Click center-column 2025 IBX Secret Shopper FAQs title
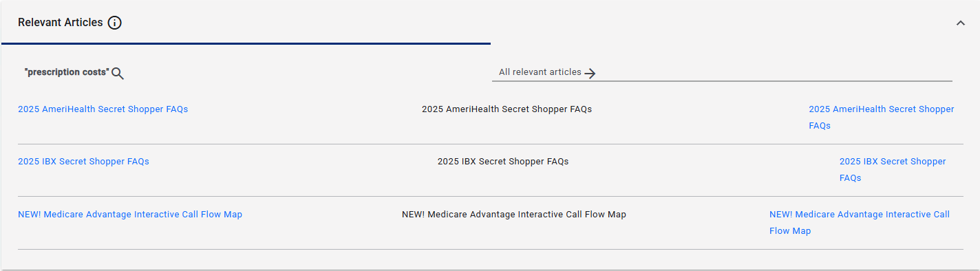The width and height of the screenshot is (980, 271). [503, 162]
